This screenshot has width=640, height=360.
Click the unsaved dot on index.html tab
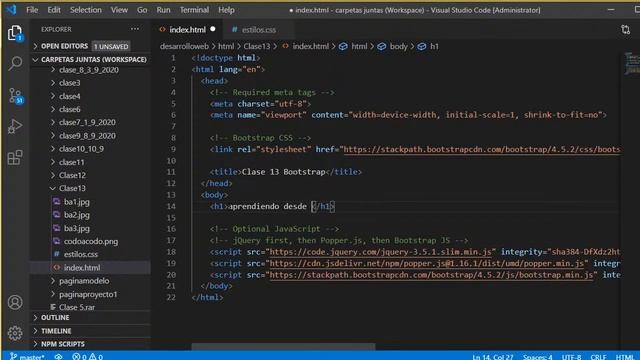[x=213, y=29]
